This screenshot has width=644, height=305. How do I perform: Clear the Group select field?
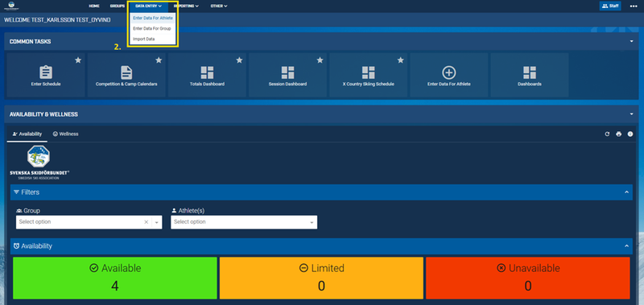[x=146, y=222]
